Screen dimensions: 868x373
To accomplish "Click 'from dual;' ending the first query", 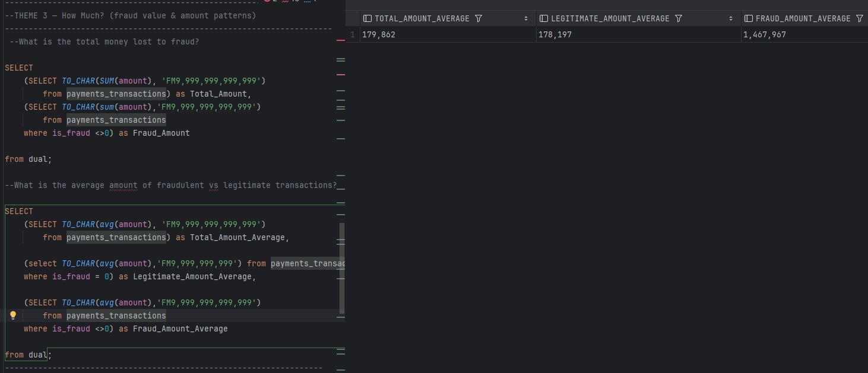I will 28,159.
